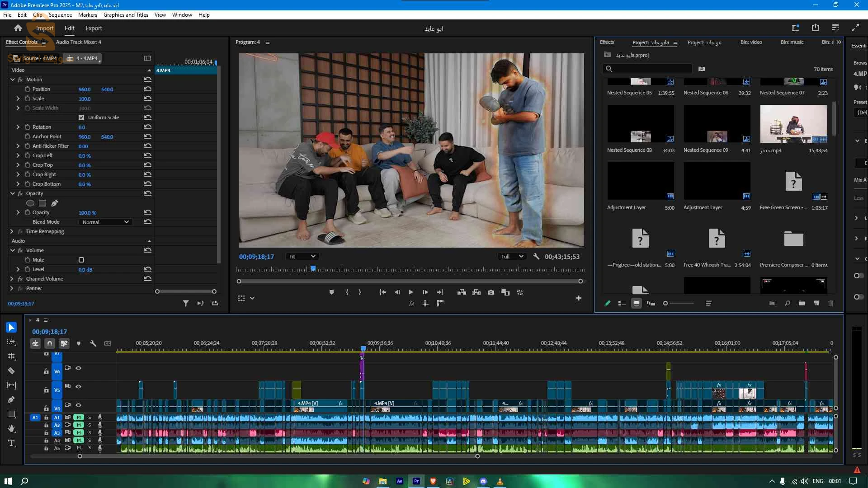Open the Bin: video tab

point(751,42)
